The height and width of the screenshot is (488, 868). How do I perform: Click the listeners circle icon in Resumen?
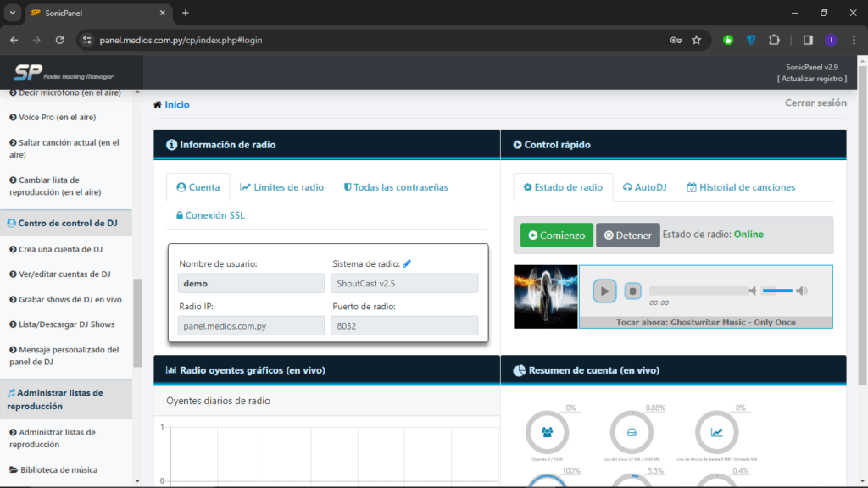coord(547,432)
